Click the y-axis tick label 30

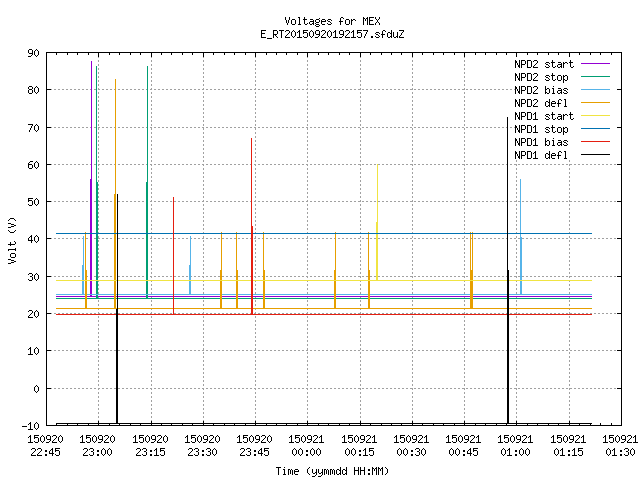[x=33, y=277]
